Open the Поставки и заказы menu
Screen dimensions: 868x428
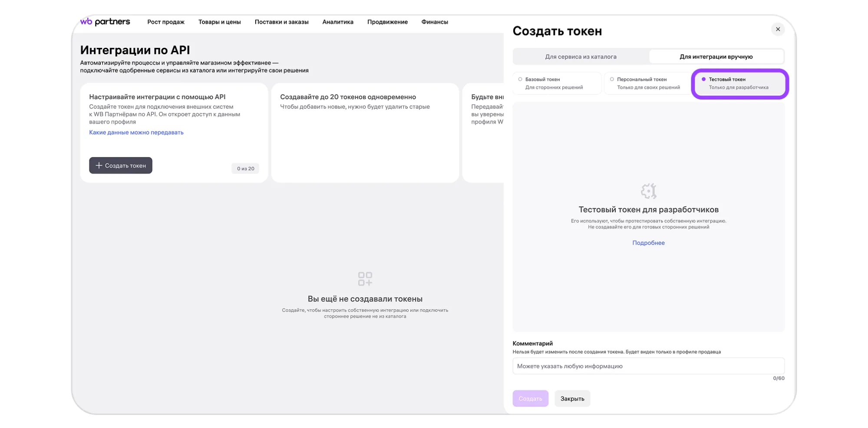click(x=281, y=22)
